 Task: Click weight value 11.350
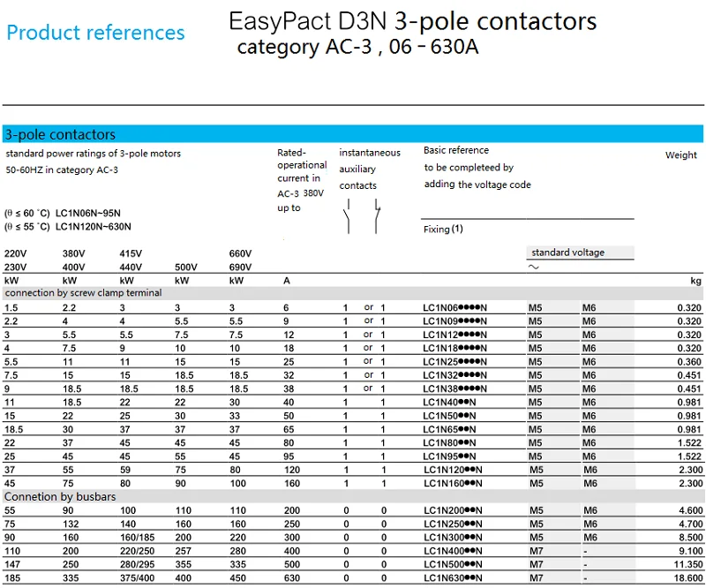688,564
